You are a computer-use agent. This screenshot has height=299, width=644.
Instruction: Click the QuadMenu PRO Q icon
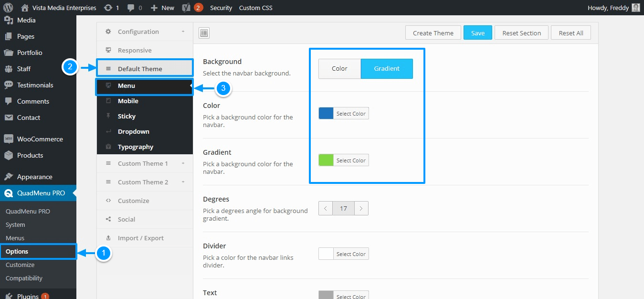tap(9, 193)
